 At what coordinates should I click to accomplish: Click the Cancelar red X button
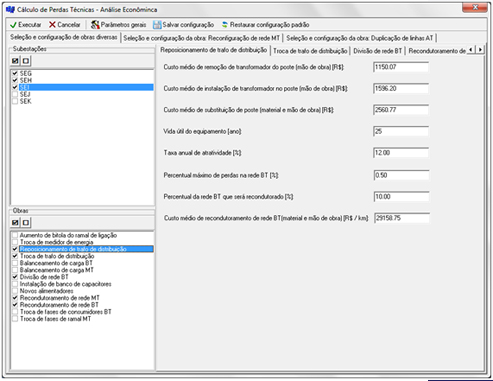pos(65,25)
